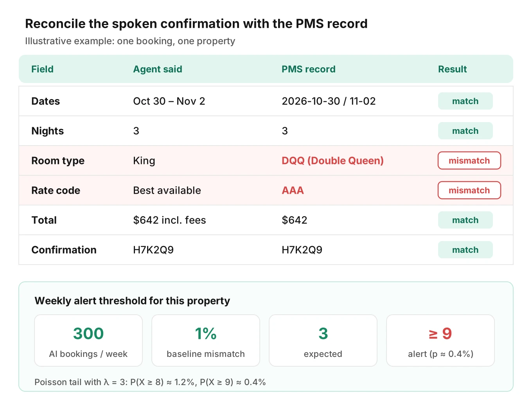532x407 pixels.
Task: Select the match badge in Total row
Action: pyautogui.click(x=465, y=220)
